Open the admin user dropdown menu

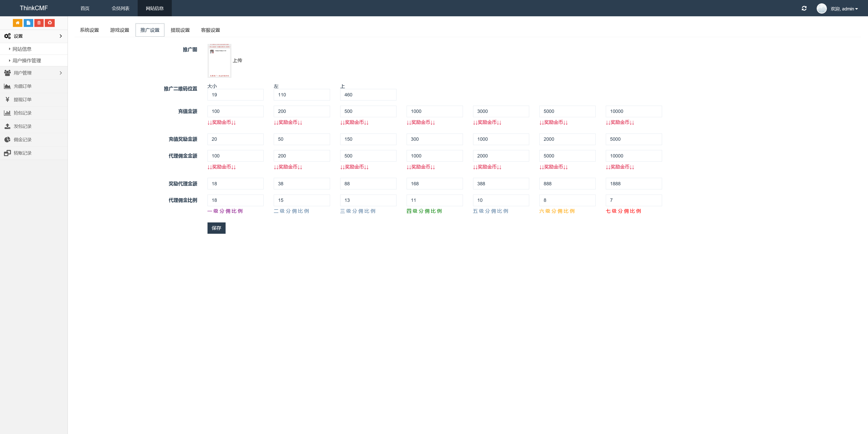(x=844, y=9)
